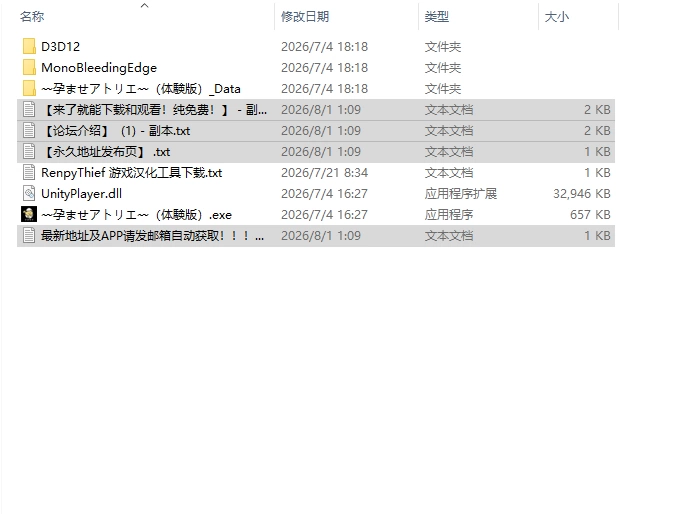Click the 1 KB size of 【永久地址发布页】.txt

pos(597,152)
